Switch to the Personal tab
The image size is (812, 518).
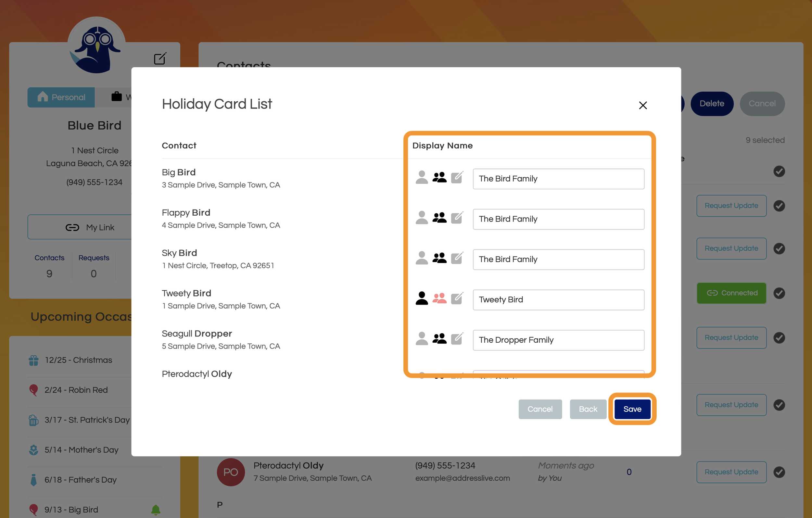pos(61,97)
